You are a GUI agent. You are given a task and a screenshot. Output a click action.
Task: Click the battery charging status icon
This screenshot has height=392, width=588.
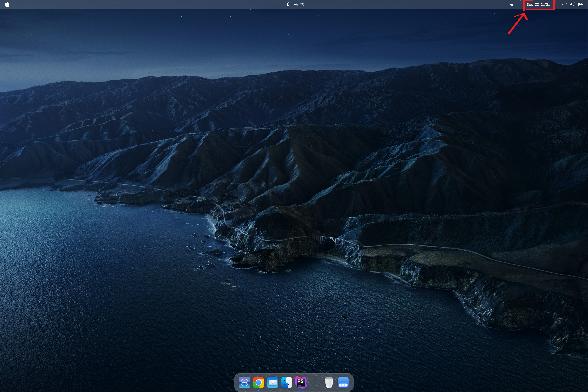pyautogui.click(x=580, y=4)
